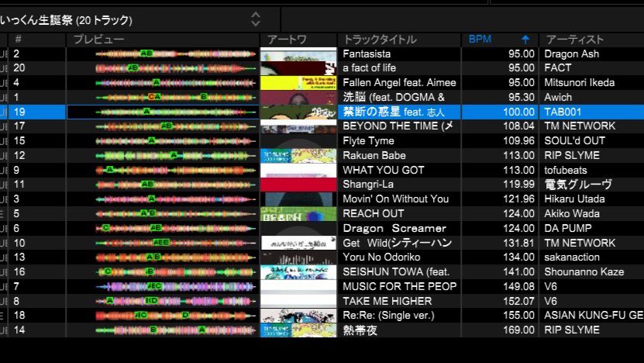Preview the waveform of Fantasista
This screenshot has height=363, width=644.
(x=176, y=54)
